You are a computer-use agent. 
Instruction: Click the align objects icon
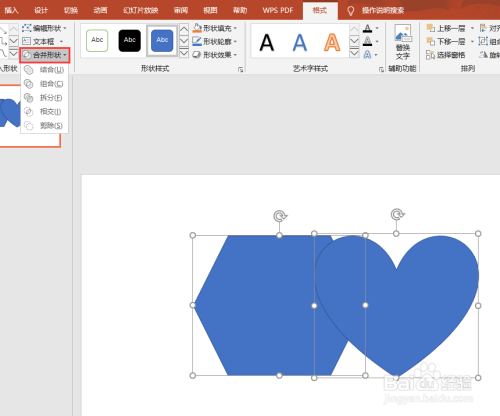tap(483, 28)
